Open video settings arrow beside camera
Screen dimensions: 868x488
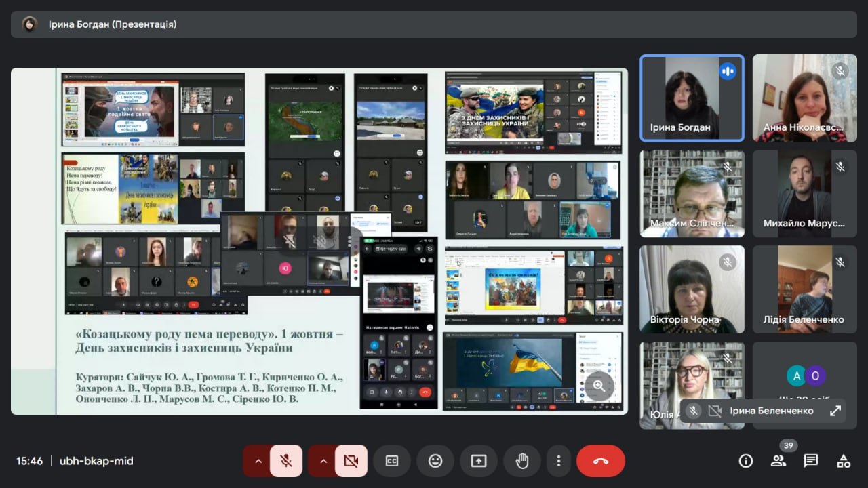pos(323,461)
